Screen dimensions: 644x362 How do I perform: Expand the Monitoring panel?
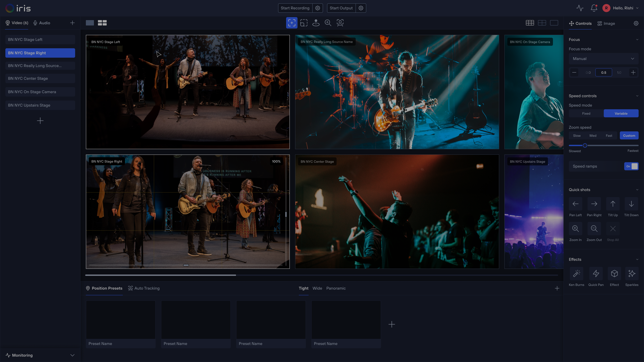pyautogui.click(x=72, y=355)
